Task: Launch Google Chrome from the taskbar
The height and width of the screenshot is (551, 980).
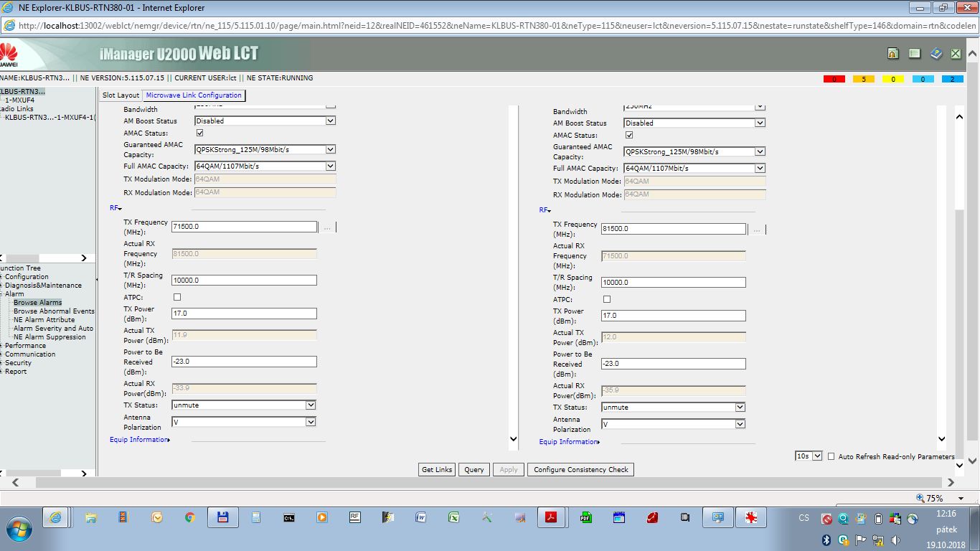Action: point(189,517)
